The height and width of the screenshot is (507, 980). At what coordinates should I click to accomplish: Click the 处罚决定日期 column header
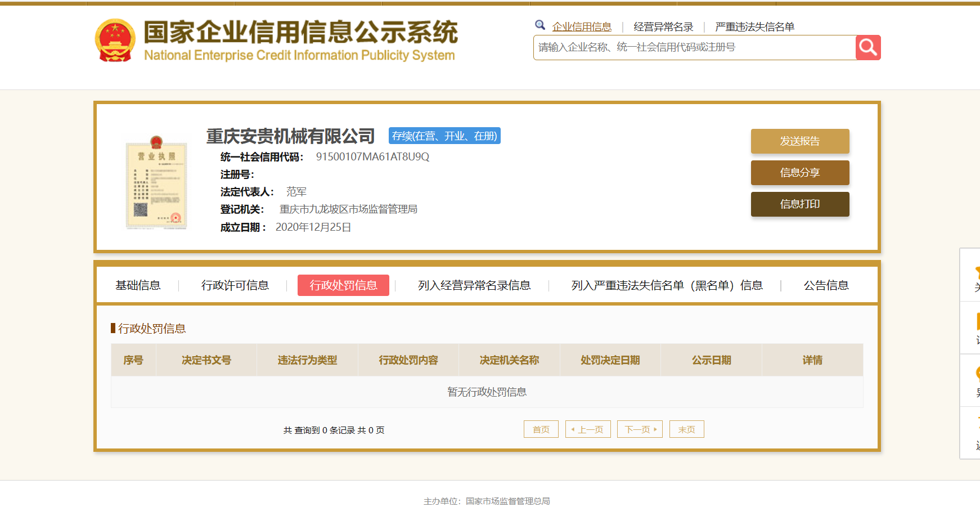(x=610, y=360)
